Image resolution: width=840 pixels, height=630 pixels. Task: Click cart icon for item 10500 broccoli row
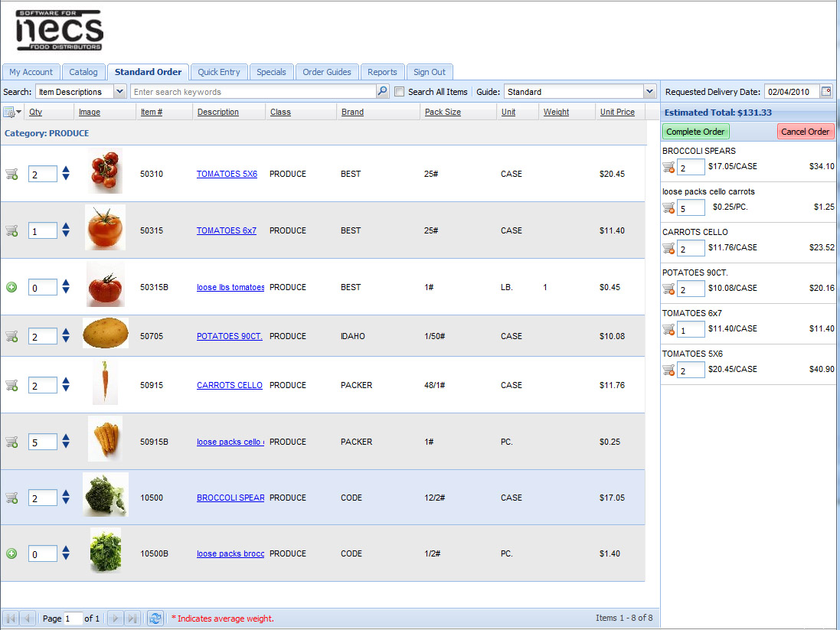pyautogui.click(x=11, y=498)
